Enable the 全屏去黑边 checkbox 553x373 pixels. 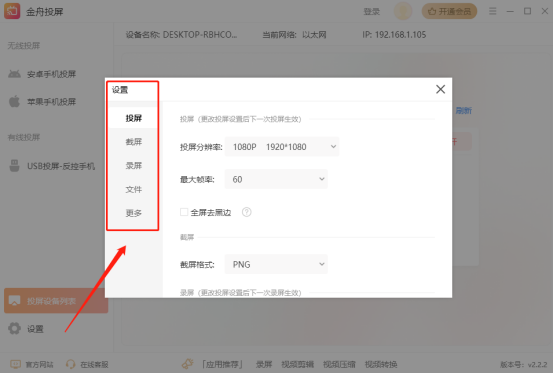click(x=184, y=212)
